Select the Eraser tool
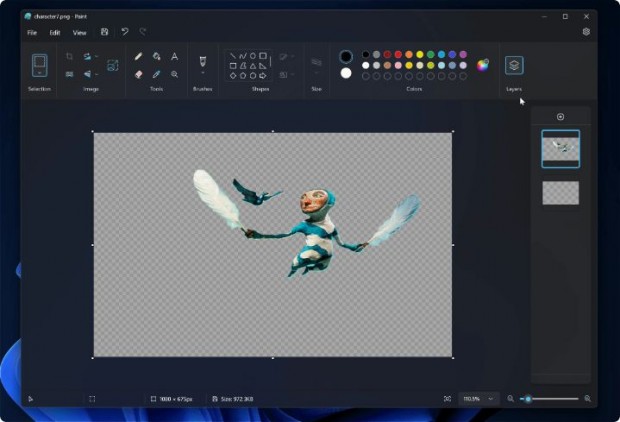The image size is (620, 422). click(x=138, y=74)
